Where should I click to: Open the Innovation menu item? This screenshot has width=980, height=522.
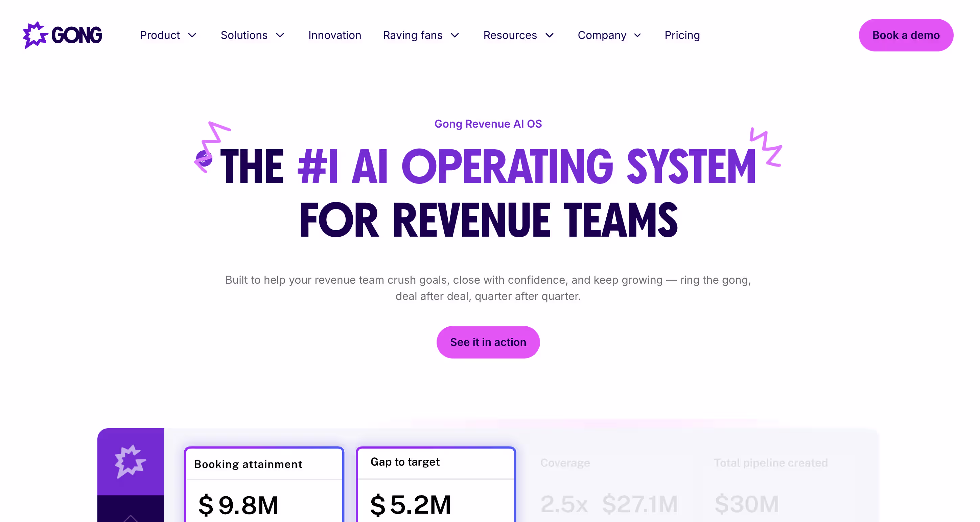click(x=334, y=35)
